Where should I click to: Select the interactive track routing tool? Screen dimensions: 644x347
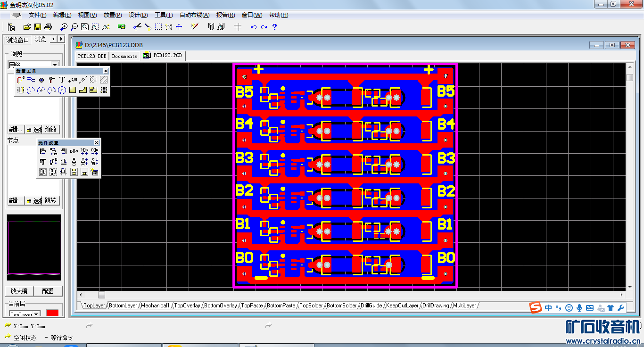(x=20, y=80)
